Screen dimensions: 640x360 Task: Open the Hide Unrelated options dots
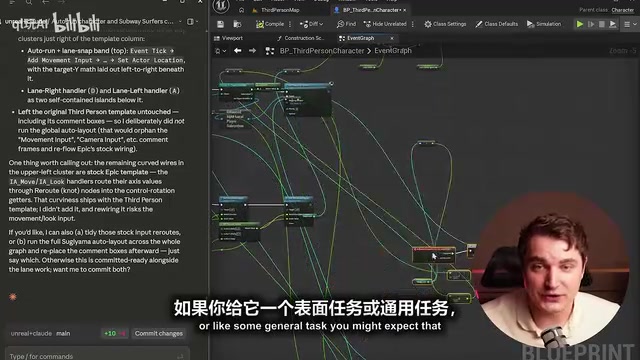point(413,24)
